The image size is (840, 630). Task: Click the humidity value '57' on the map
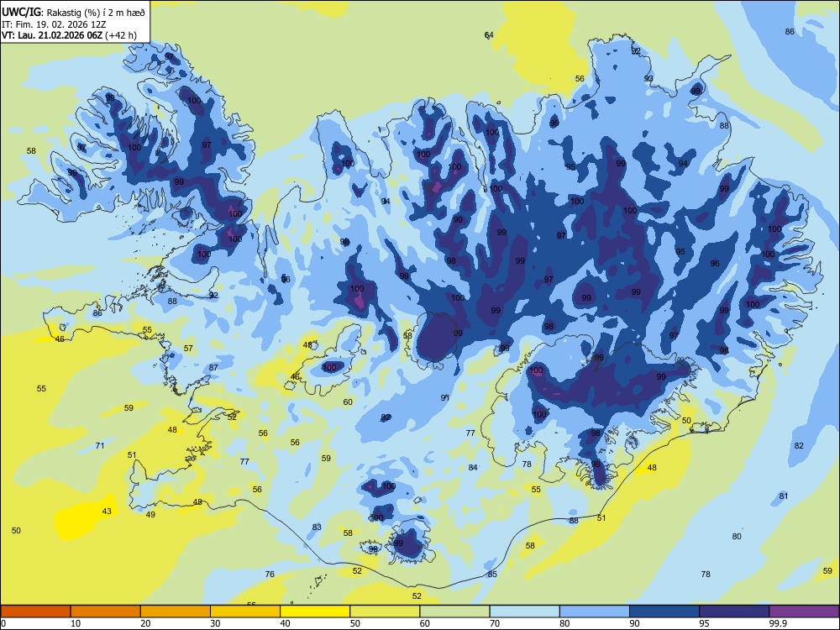coord(188,349)
